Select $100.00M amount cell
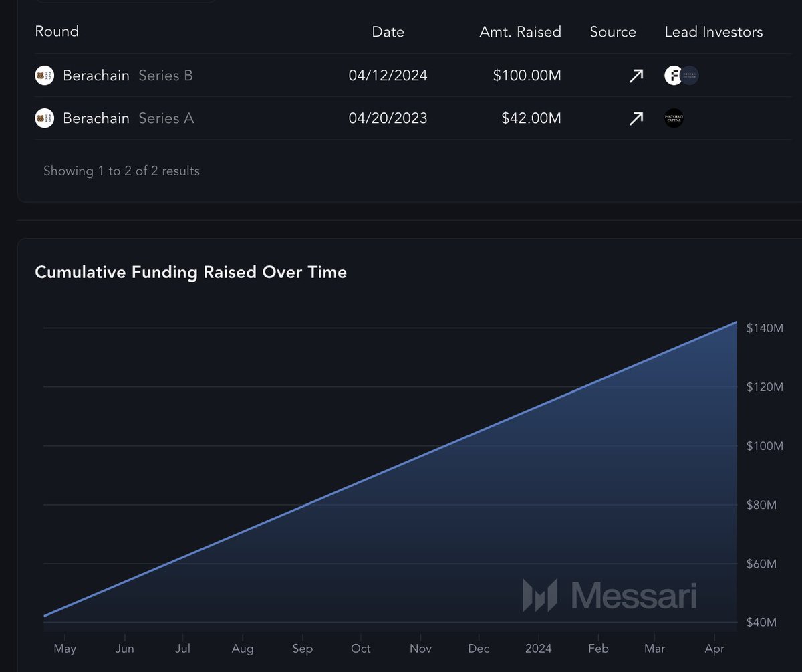Screen dimensions: 802x672 (x=527, y=76)
